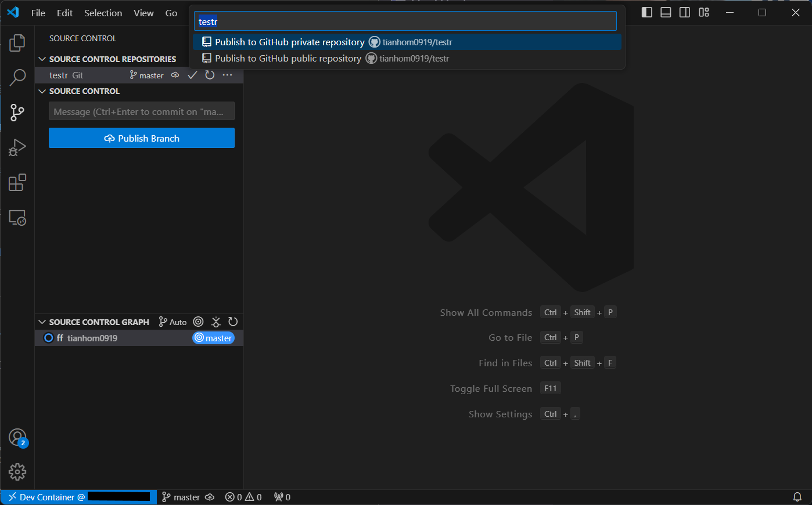This screenshot has height=505, width=812.
Task: Open the Manage gear menu
Action: pyautogui.click(x=17, y=472)
